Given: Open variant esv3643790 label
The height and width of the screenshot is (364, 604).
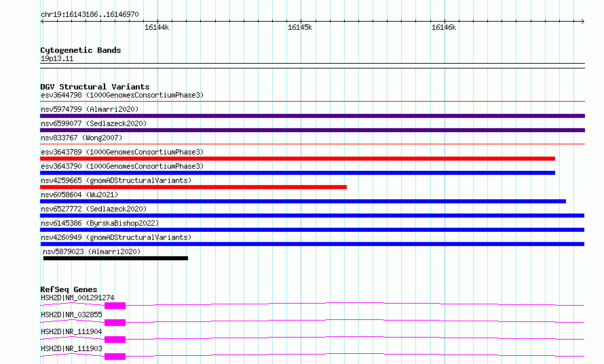Looking at the screenshot, I should (122, 166).
